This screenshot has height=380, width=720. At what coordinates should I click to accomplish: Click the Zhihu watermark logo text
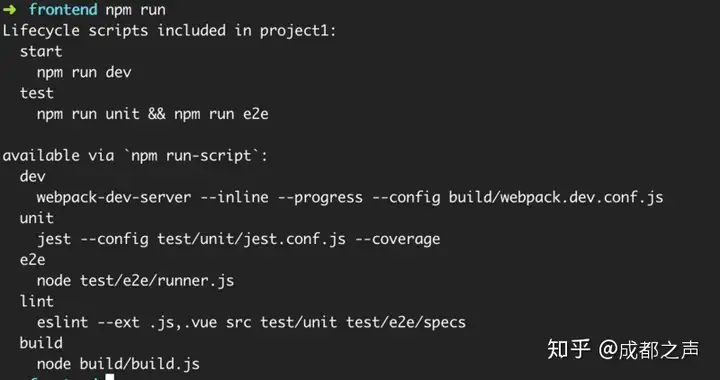pyautogui.click(x=568, y=350)
